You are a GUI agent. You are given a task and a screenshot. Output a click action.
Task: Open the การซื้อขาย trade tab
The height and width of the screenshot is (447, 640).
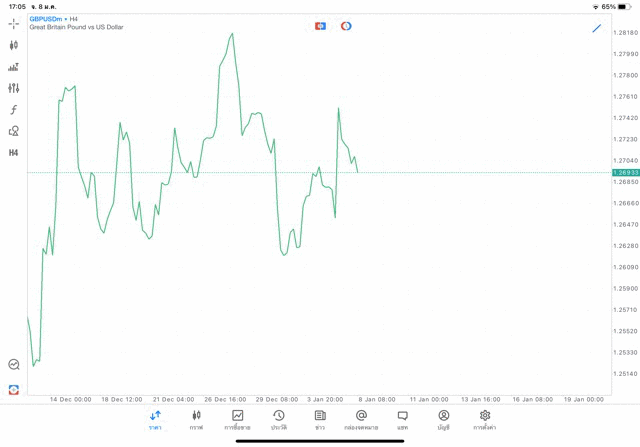(238, 419)
